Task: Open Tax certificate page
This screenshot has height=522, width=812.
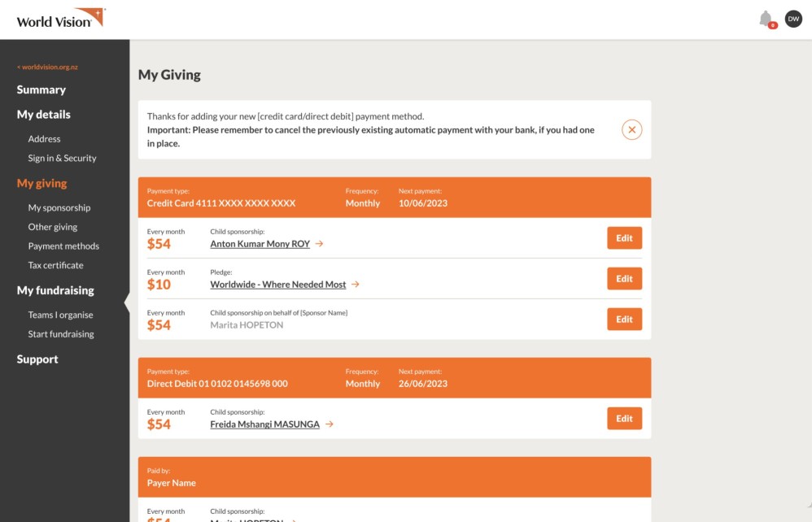Action: pos(56,266)
